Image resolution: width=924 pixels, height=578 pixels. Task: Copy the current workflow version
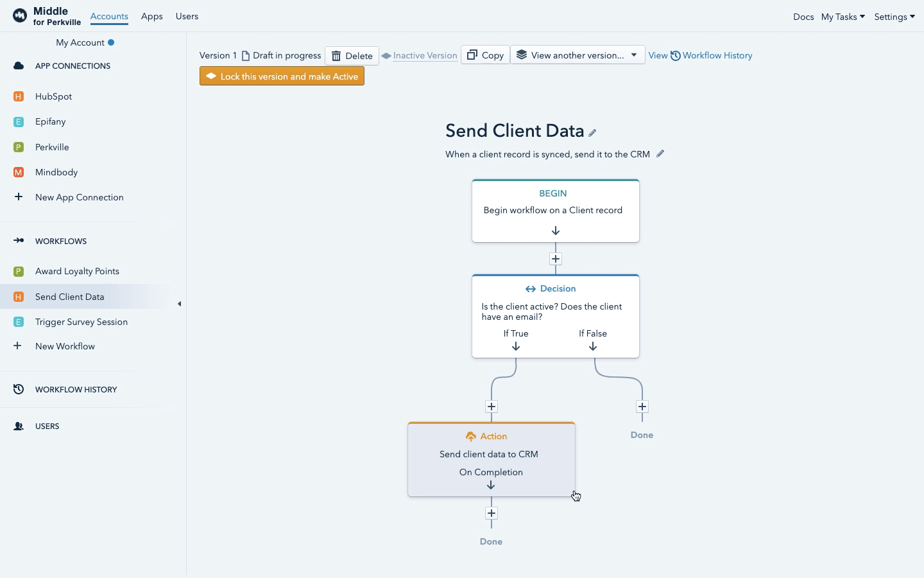click(x=485, y=55)
